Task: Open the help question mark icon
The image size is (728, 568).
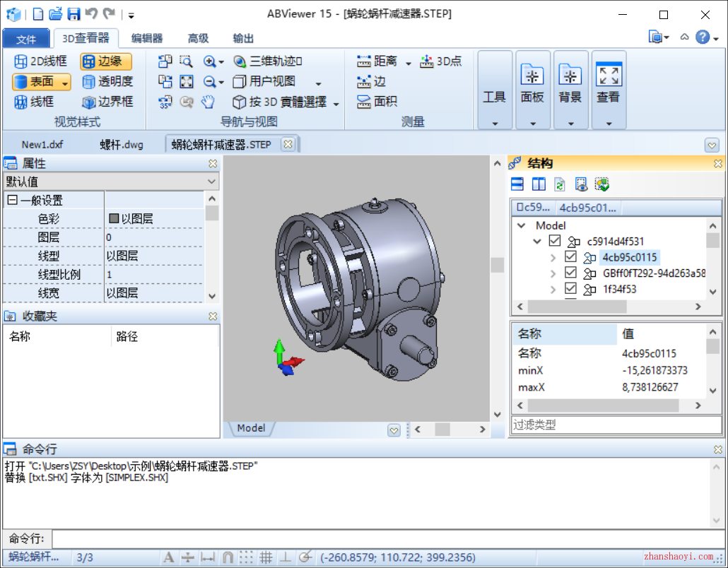Action: point(702,37)
